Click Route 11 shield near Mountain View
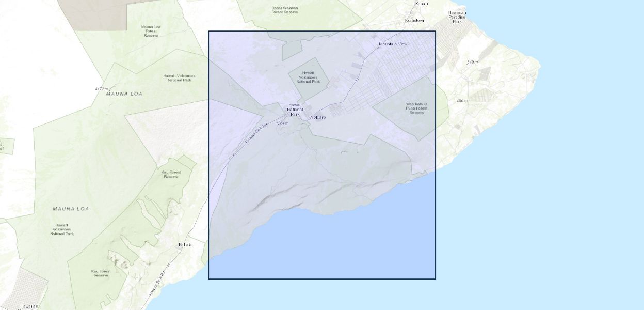 point(356,79)
